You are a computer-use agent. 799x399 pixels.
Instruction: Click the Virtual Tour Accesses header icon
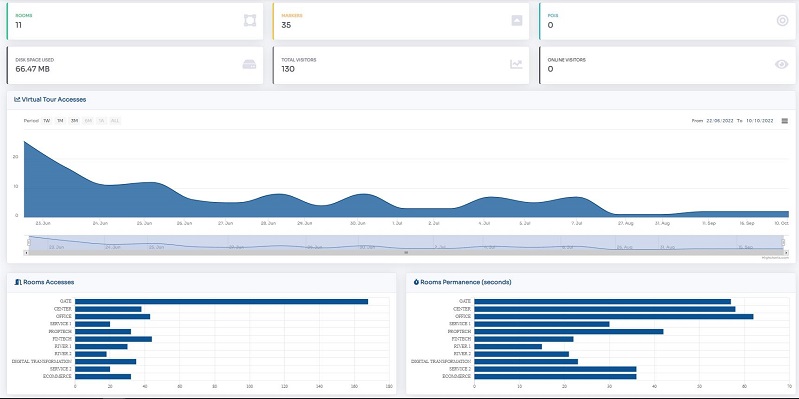[17, 99]
